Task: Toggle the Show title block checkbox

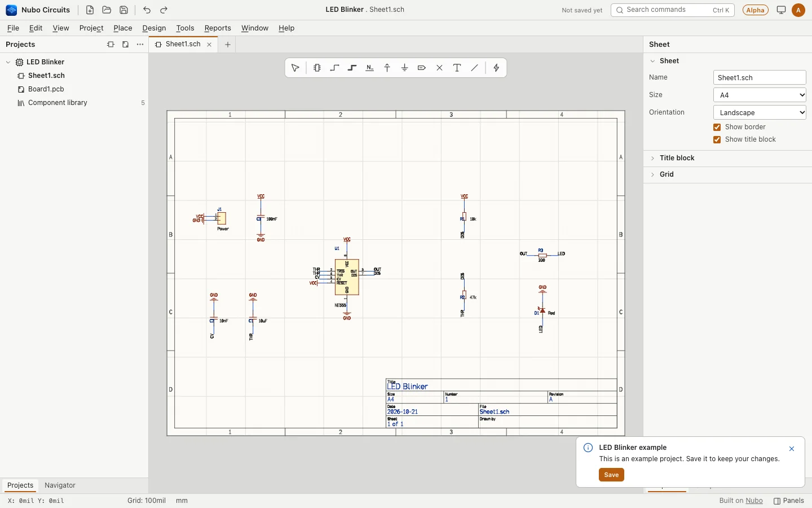Action: point(717,140)
